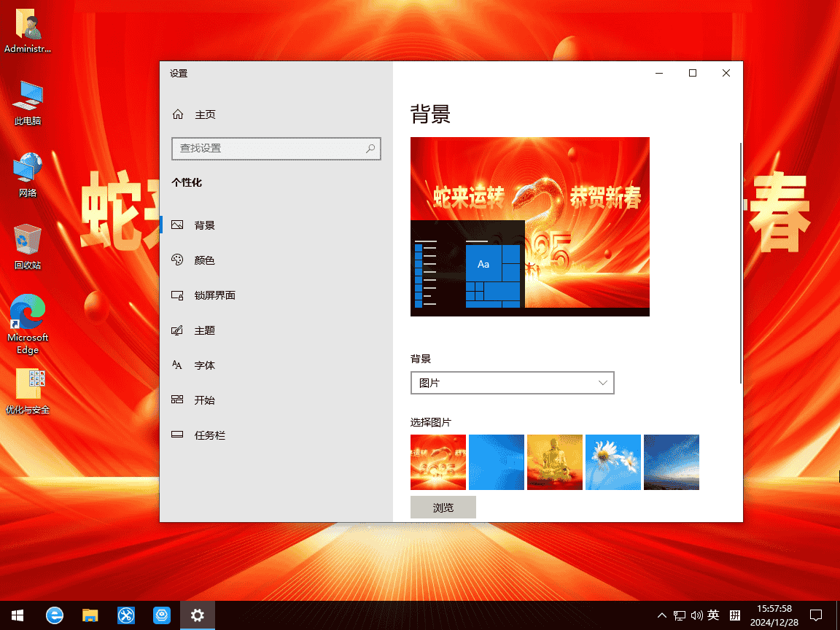The height and width of the screenshot is (630, 840).
Task: Select the 背景 picture icon in sidebar
Action: click(x=177, y=225)
